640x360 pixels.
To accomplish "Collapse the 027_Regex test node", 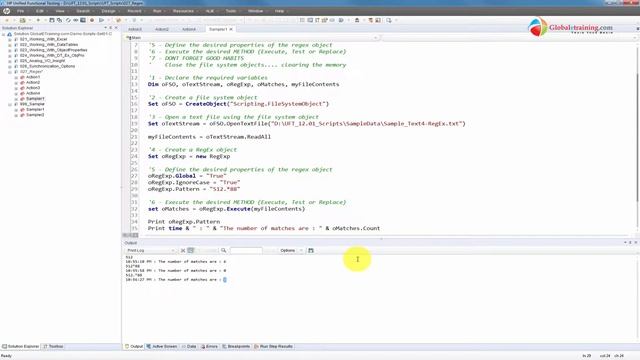I will [10, 71].
